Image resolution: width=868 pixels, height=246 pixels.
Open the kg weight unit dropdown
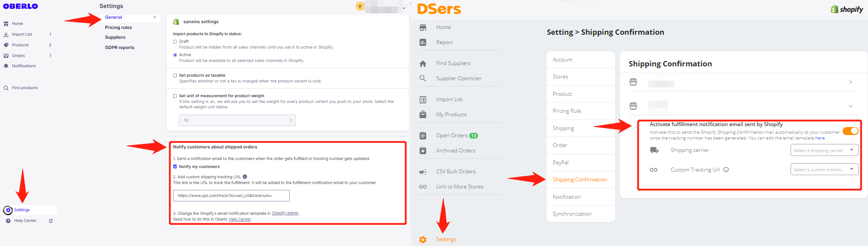click(x=237, y=120)
